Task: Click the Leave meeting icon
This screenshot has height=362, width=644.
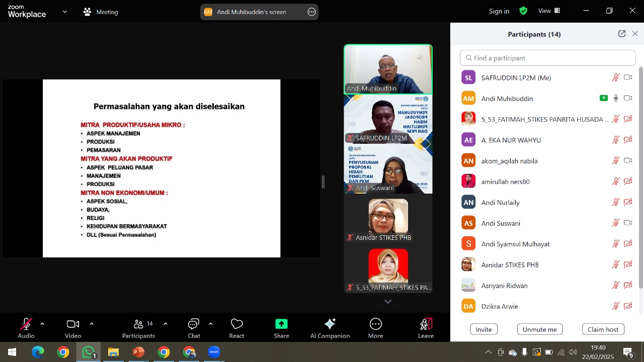Action: pyautogui.click(x=426, y=324)
